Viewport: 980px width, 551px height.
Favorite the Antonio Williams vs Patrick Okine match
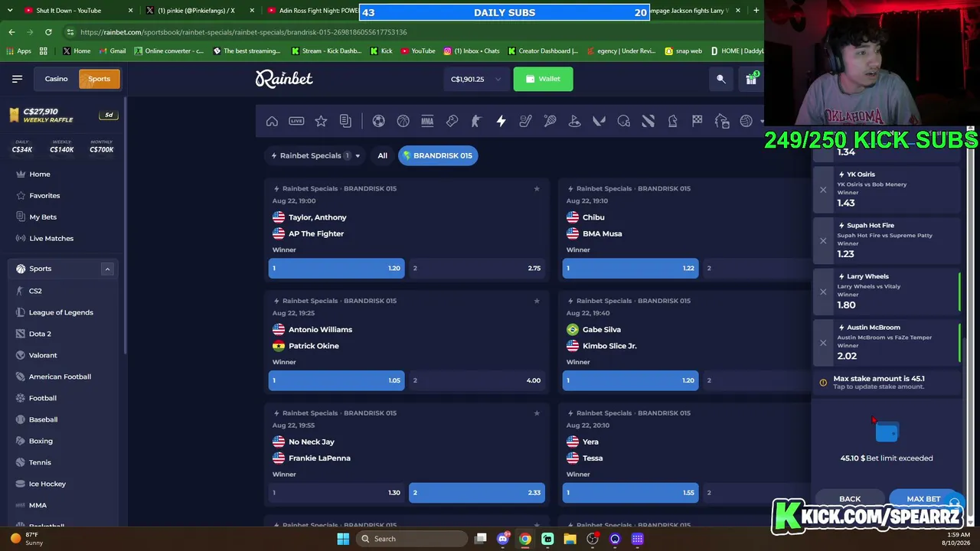[x=537, y=301]
